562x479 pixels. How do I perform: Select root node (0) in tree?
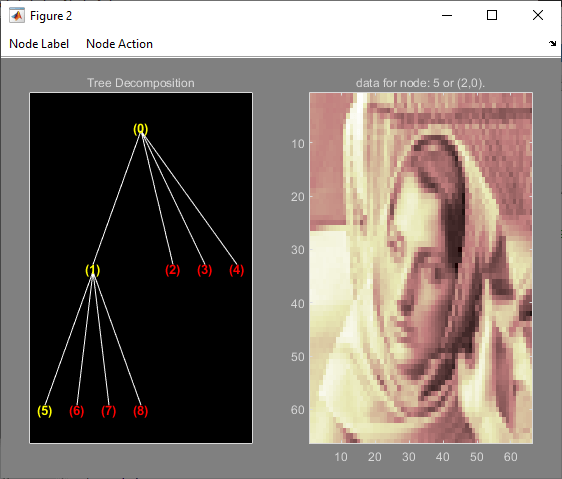[140, 129]
